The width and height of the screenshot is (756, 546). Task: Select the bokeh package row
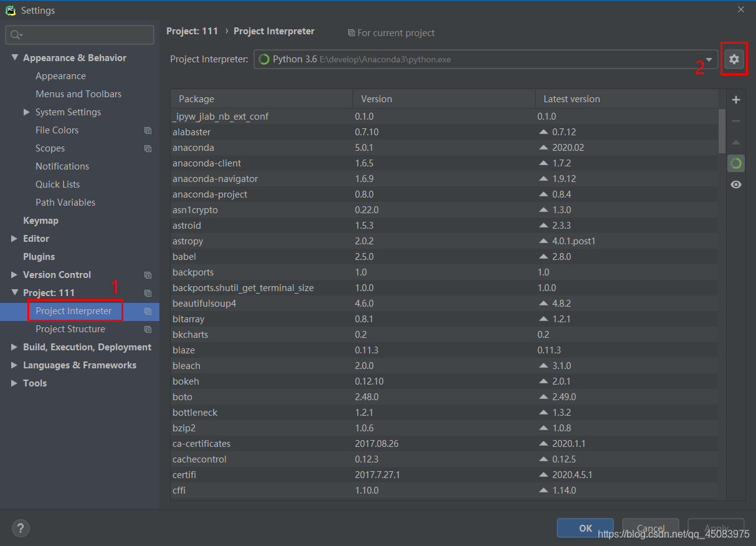(444, 381)
